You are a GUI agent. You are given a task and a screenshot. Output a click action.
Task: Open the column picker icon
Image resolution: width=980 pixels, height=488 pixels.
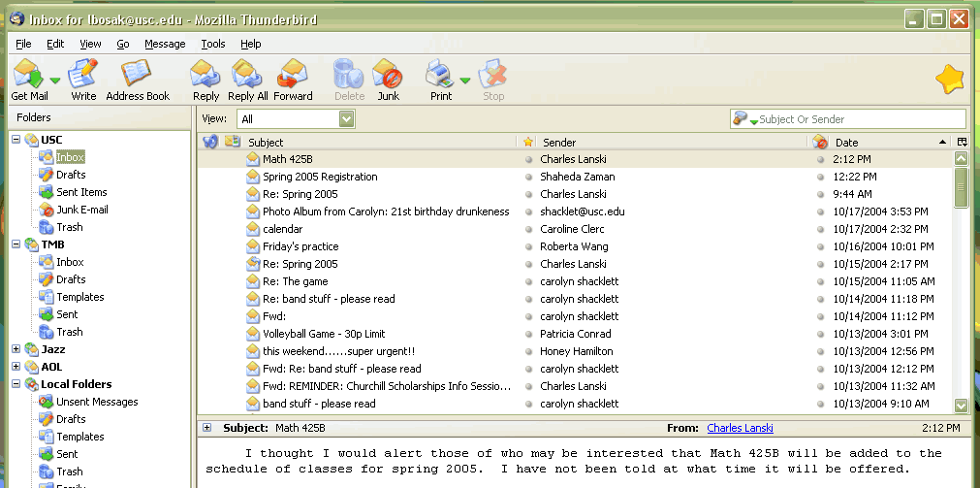click(962, 142)
